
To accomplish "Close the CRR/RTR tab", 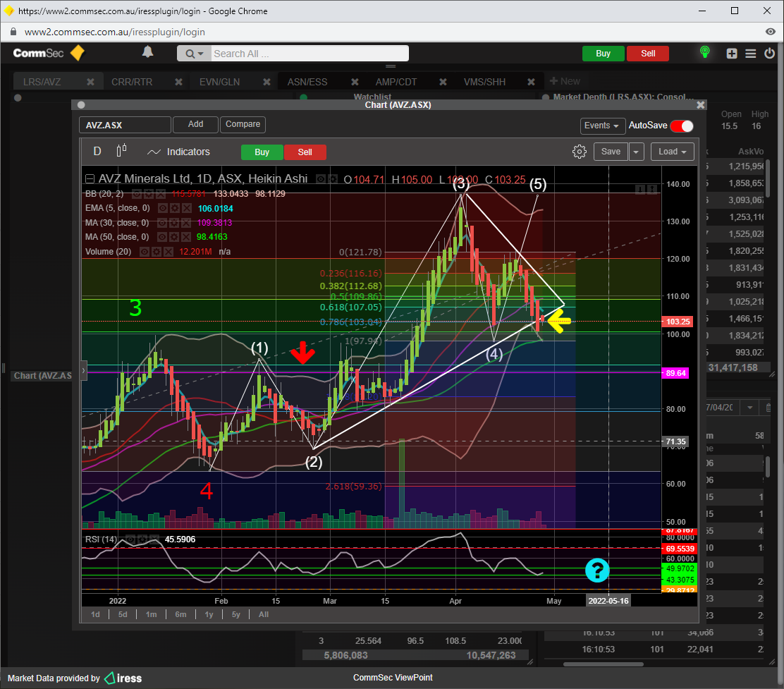I will [x=178, y=82].
